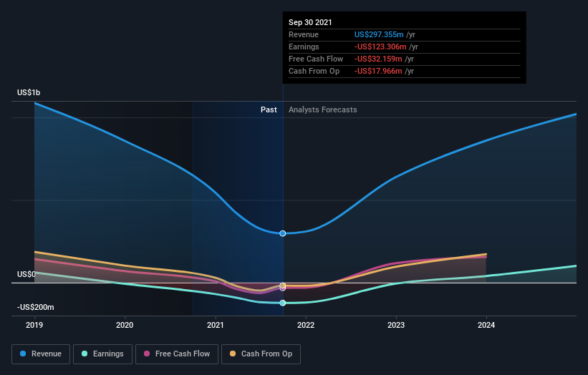The width and height of the screenshot is (588, 375).
Task: Click the -US$32.159m free cash flow value
Action: [x=378, y=59]
